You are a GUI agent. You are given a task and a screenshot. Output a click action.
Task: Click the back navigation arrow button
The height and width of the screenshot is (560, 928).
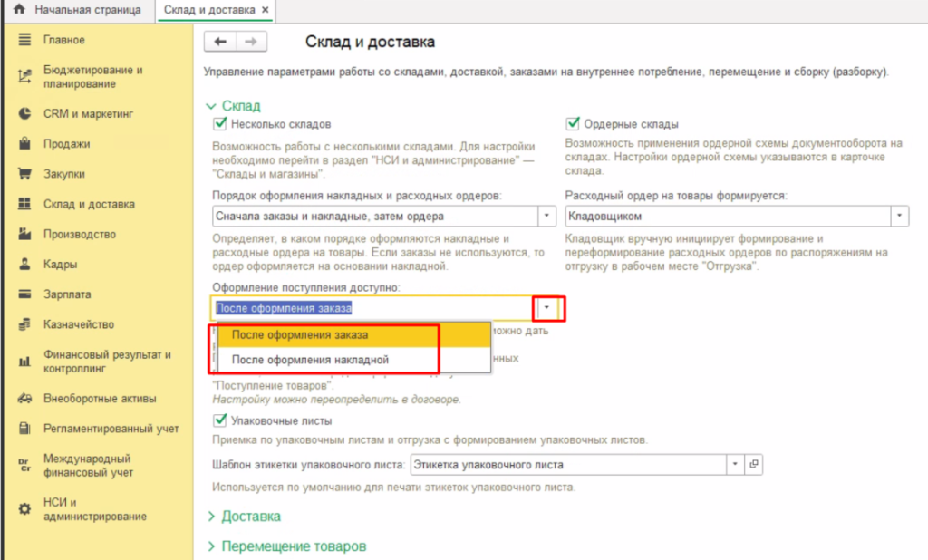point(220,42)
